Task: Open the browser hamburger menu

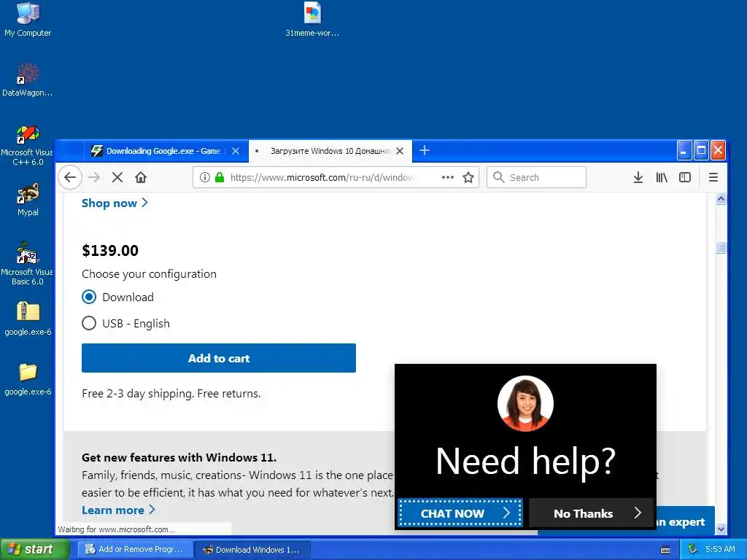Action: [x=713, y=178]
